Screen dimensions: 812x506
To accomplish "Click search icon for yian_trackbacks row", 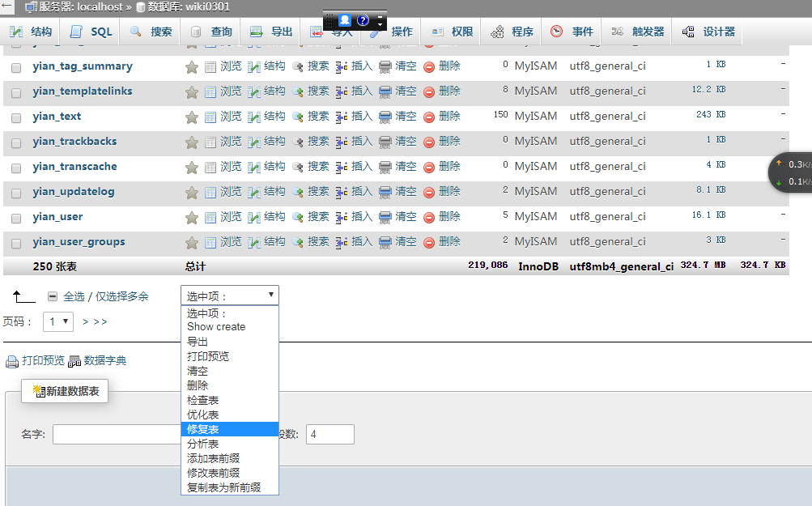I will 298,142.
